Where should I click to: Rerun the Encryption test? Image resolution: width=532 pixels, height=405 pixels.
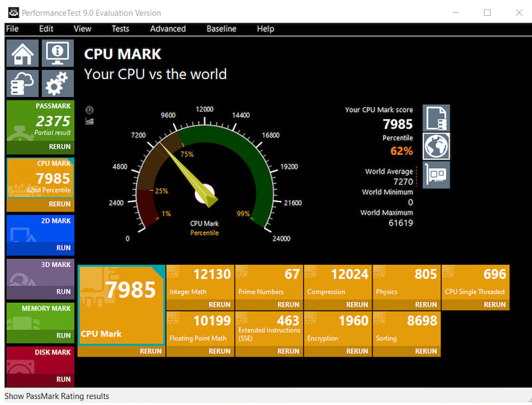[x=338, y=351]
